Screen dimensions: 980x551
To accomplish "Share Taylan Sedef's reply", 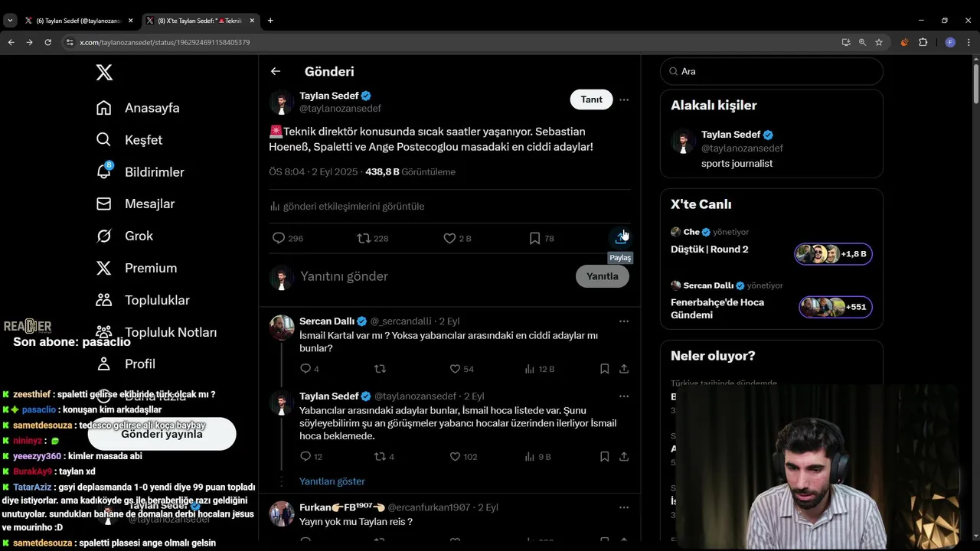I will point(624,457).
